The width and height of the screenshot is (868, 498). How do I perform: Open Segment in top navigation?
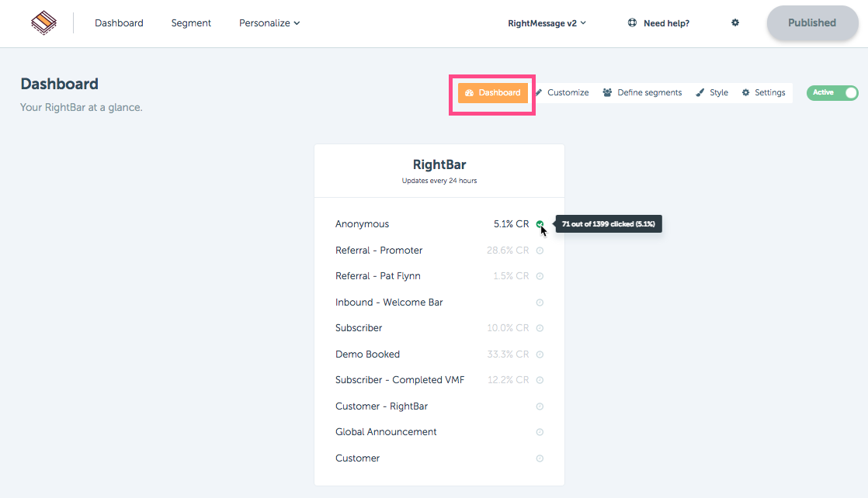click(191, 22)
